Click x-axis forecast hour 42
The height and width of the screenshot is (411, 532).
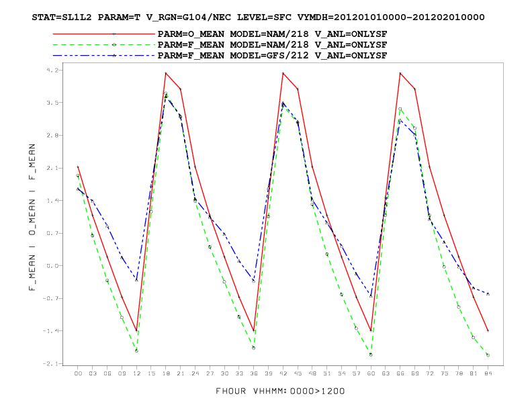click(283, 373)
